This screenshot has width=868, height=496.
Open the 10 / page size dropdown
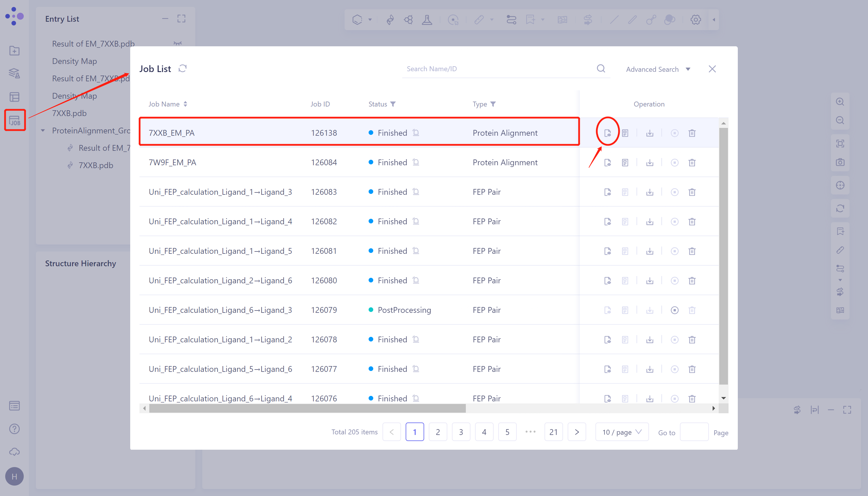click(621, 432)
